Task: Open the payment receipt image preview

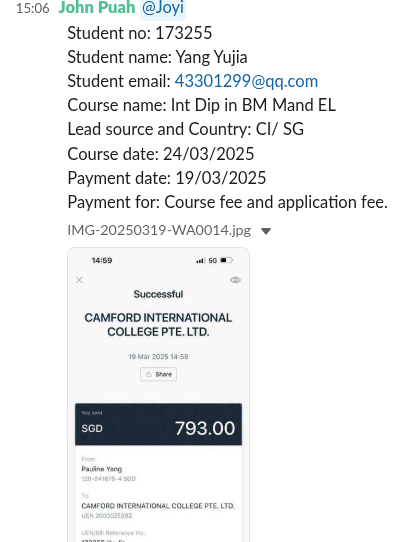Action: [x=158, y=394]
